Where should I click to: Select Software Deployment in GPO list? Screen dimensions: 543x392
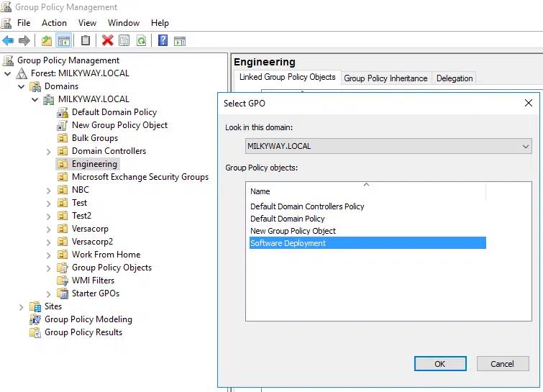368,243
